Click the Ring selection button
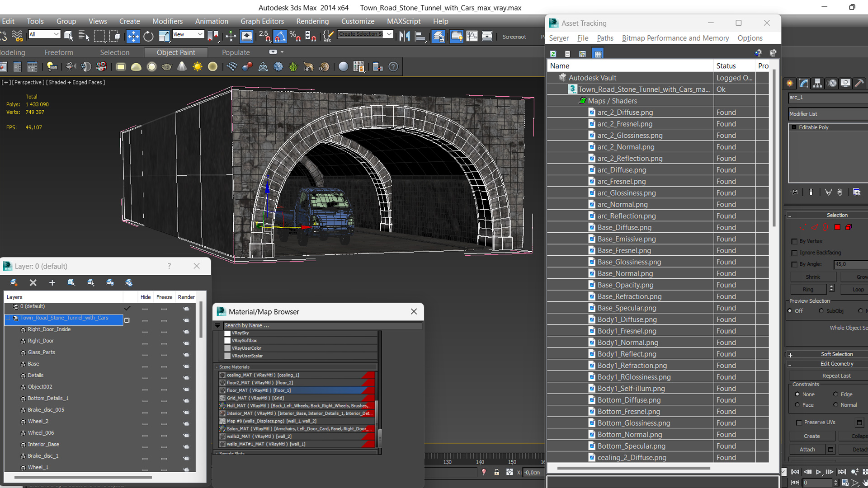This screenshot has height=488, width=868. click(808, 290)
